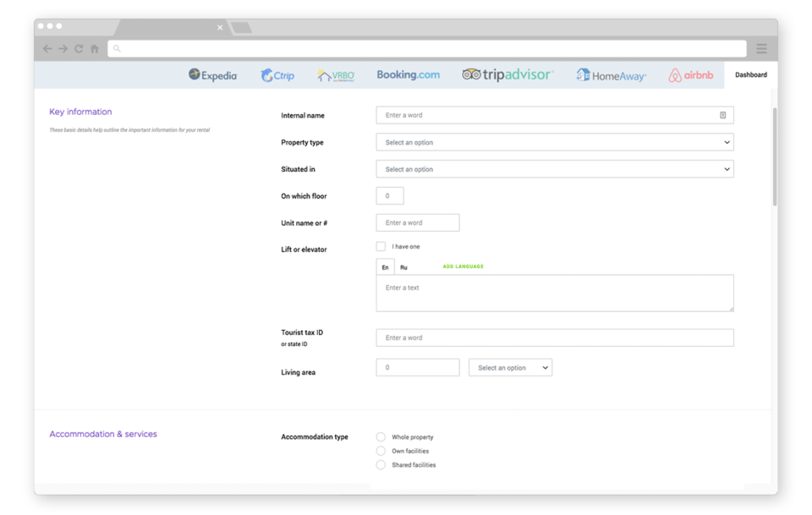Screen dimensions: 812x515
Task: Open the Living area unit dropdown
Action: click(x=510, y=368)
